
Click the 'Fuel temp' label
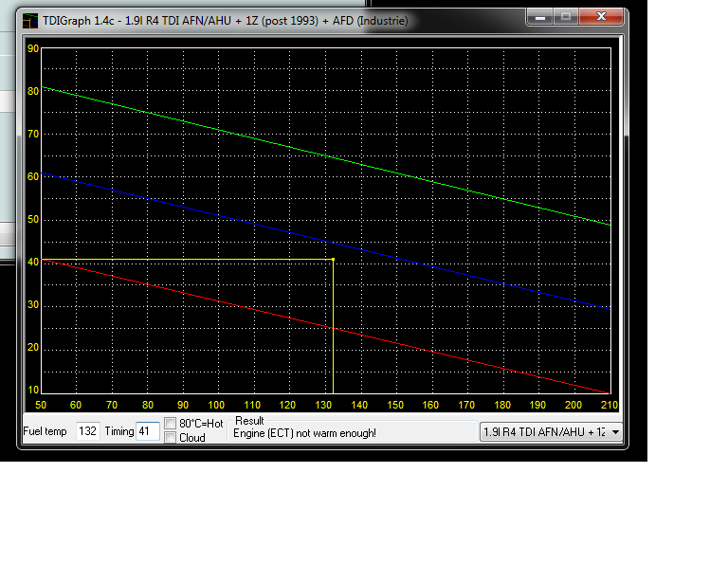click(x=45, y=432)
